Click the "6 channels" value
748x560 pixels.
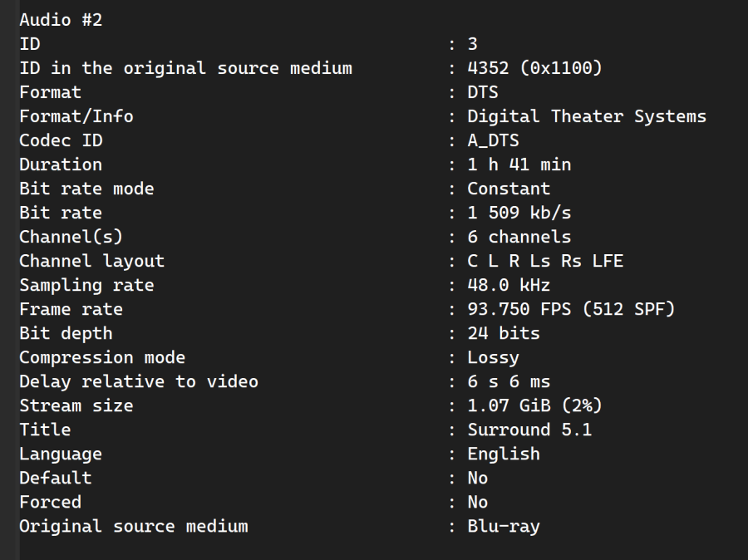point(519,237)
